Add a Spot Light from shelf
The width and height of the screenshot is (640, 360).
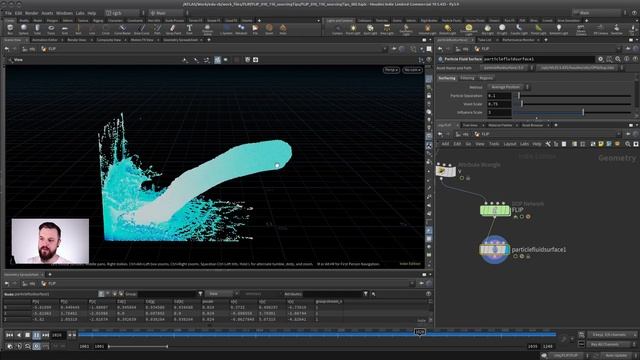pyautogui.click(x=370, y=29)
